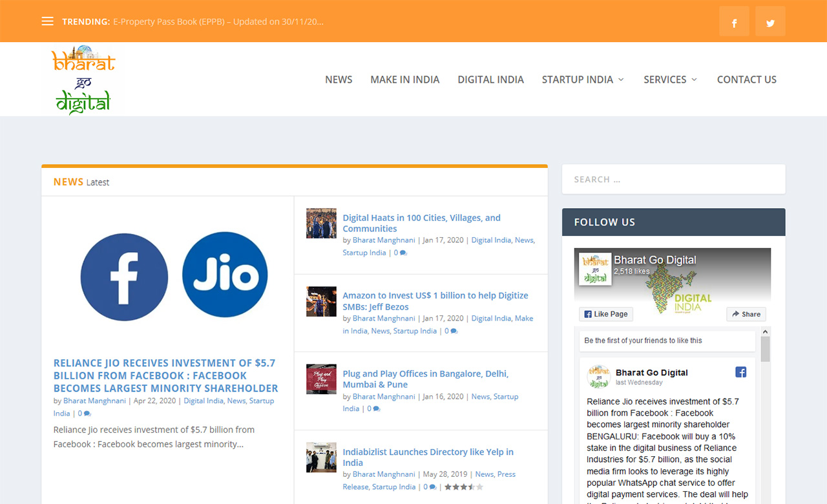
Task: Click Startup India category under Digital Haats article
Action: (364, 253)
